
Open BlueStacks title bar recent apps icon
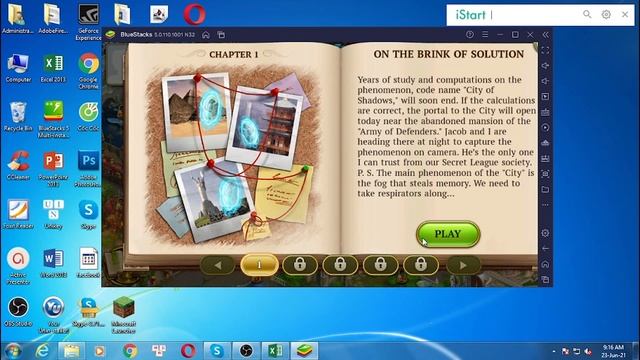tap(221, 35)
